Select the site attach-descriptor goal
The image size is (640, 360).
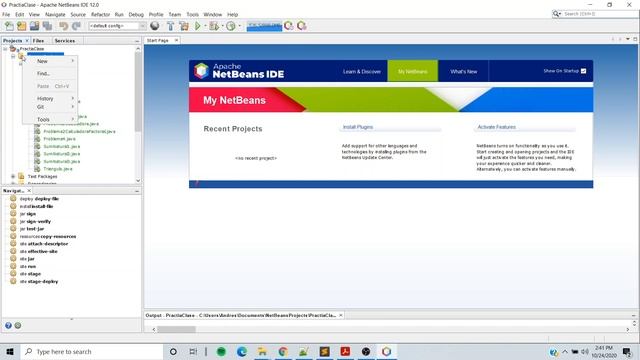click(44, 244)
